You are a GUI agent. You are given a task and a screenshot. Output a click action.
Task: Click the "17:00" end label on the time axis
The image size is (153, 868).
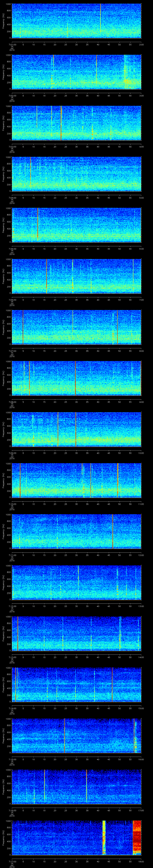point(141,810)
